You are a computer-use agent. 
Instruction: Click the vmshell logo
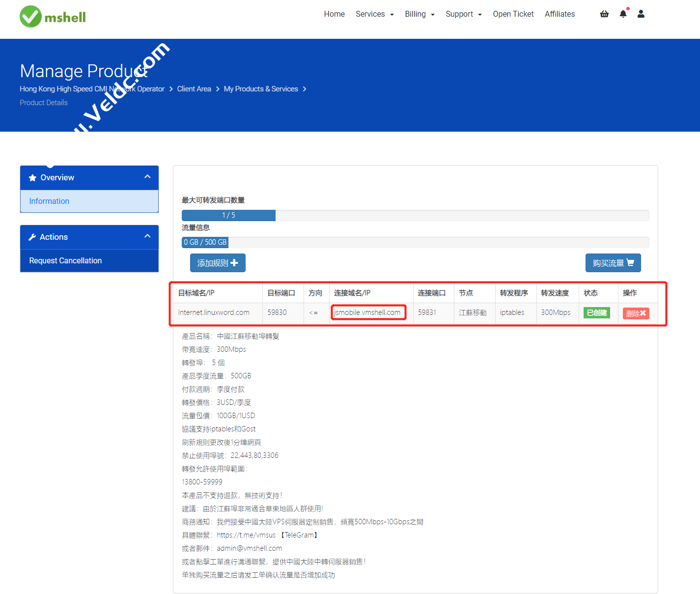(53, 17)
